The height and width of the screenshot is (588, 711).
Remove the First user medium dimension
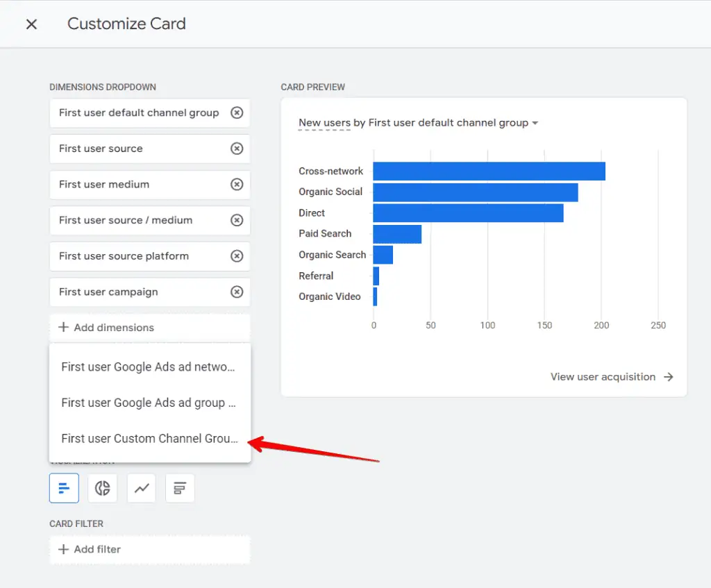(236, 185)
